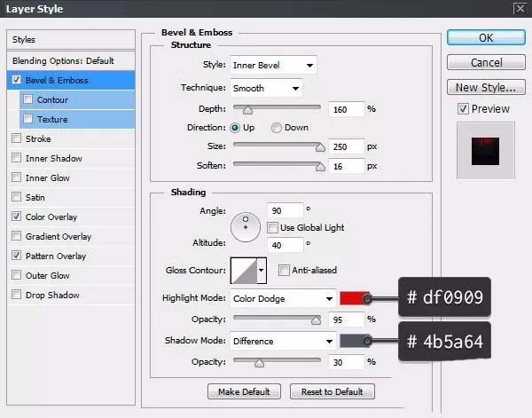This screenshot has height=418, width=532.
Task: Select the Bevel & Emboss row
Action: click(71, 80)
